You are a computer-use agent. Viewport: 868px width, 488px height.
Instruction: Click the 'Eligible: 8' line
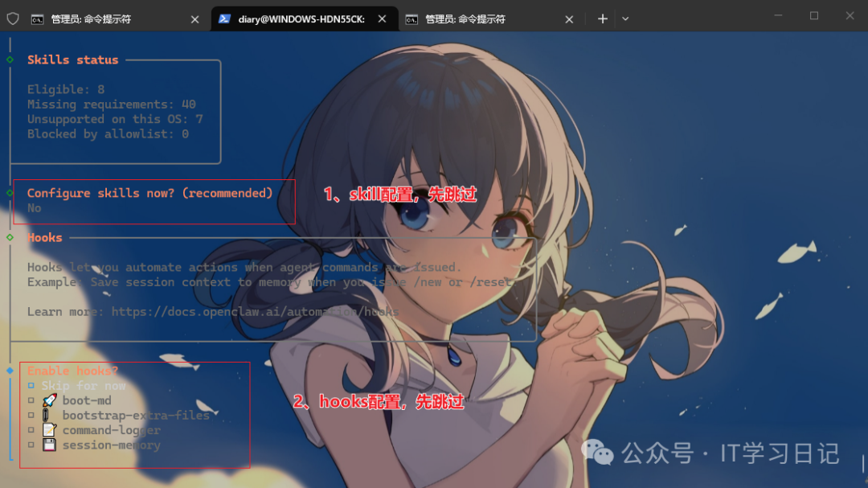66,89
